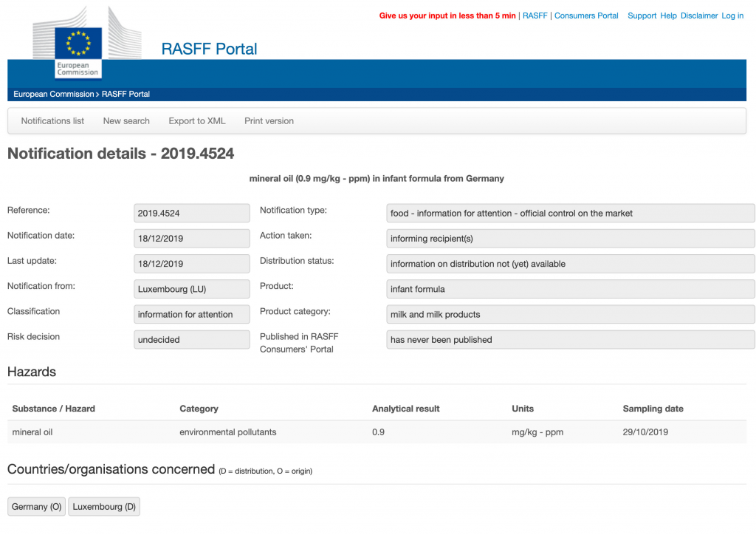The height and width of the screenshot is (535, 756).
Task: Click the Last update field value
Action: point(192,264)
